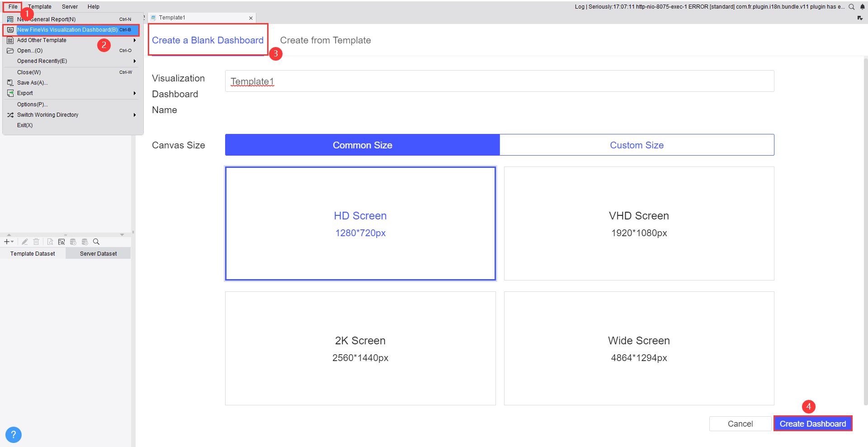Preview dataset data with the document-magnifier icon
The height and width of the screenshot is (447, 868).
[x=50, y=242]
